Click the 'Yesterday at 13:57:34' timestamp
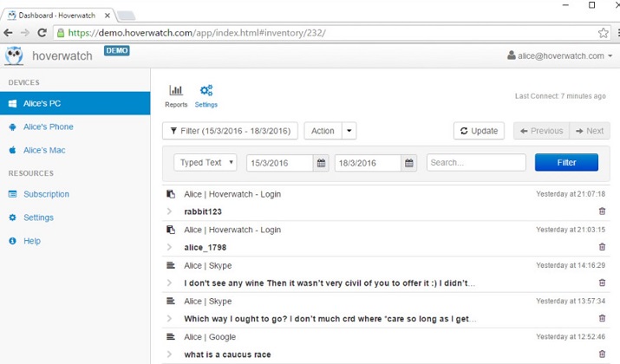This screenshot has width=620, height=364. click(x=571, y=301)
